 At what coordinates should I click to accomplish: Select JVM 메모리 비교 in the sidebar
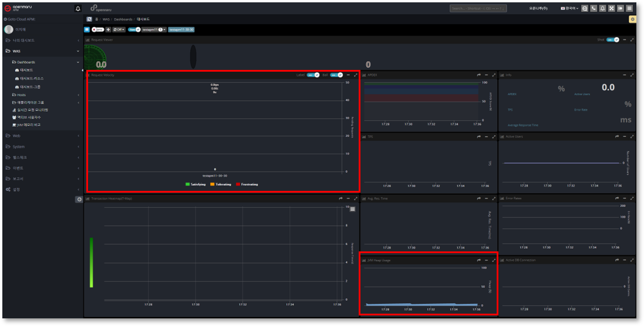pyautogui.click(x=29, y=125)
